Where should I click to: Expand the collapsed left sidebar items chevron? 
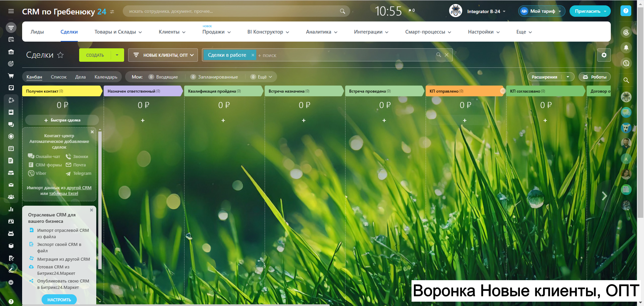pyautogui.click(x=11, y=282)
